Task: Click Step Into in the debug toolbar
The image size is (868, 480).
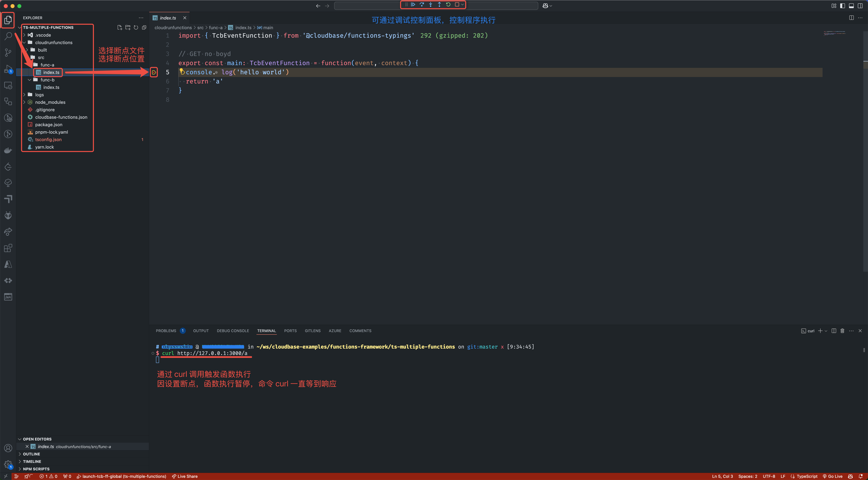Action: [430, 5]
